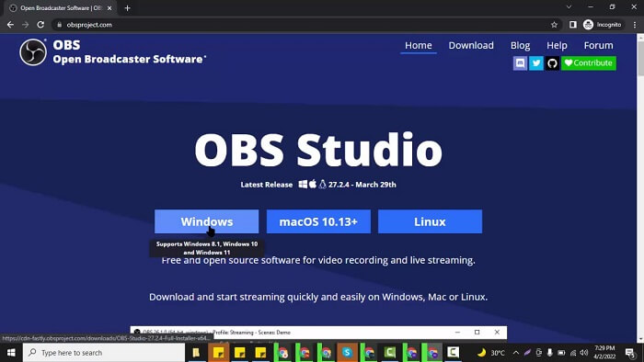Image resolution: width=644 pixels, height=362 pixels.
Task: Open Windows Start menu
Action: (x=11, y=353)
